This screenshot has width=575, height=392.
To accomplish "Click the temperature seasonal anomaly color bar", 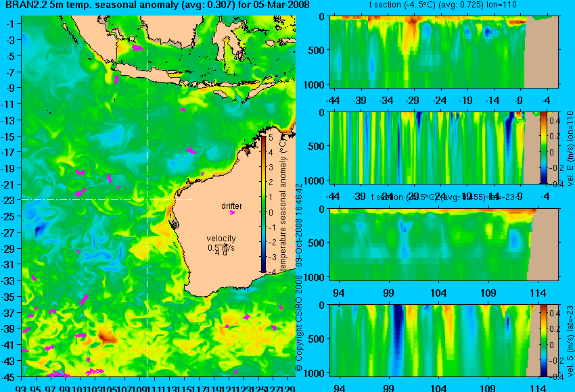I will pyautogui.click(x=263, y=204).
